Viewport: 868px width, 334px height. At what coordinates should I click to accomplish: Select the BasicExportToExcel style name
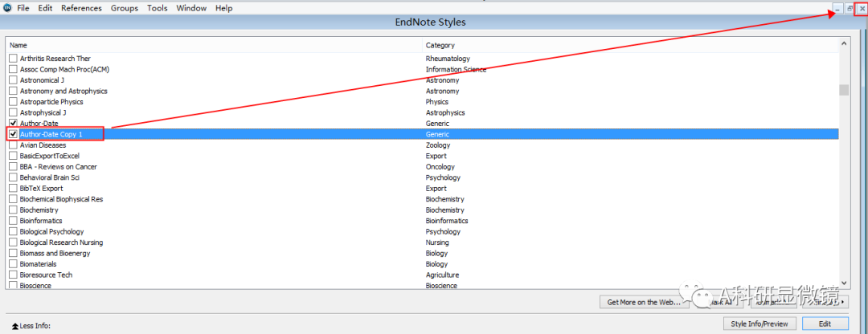(x=50, y=156)
